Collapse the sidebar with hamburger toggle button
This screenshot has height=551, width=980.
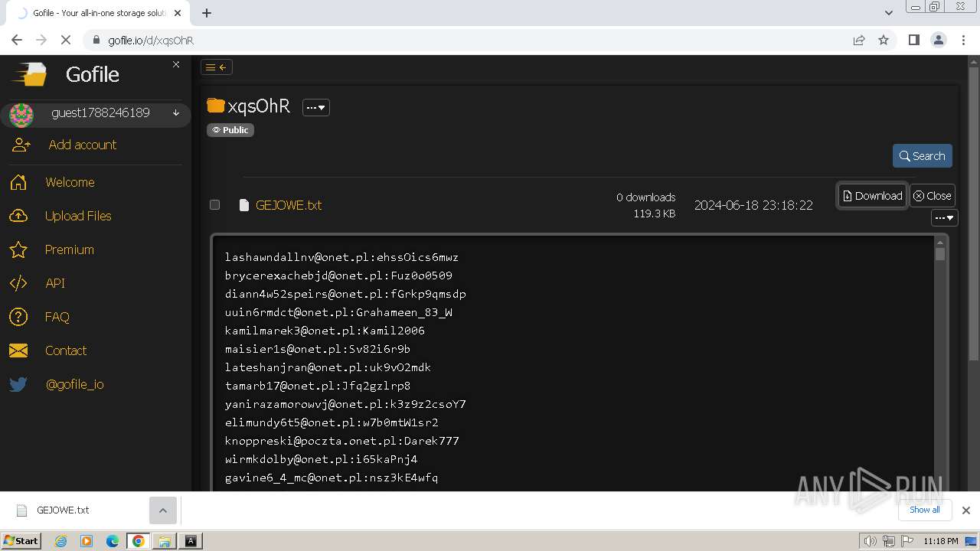coord(217,67)
